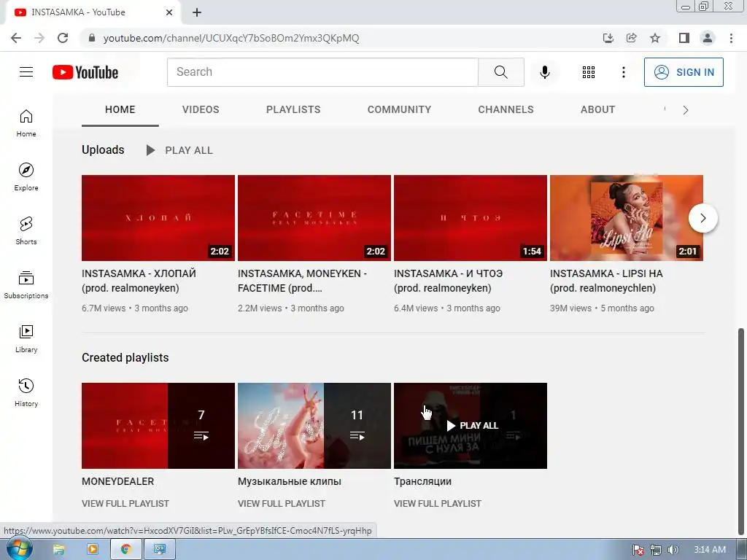The image size is (747, 560).
Task: Show next uploads with carousel arrow
Action: (703, 218)
